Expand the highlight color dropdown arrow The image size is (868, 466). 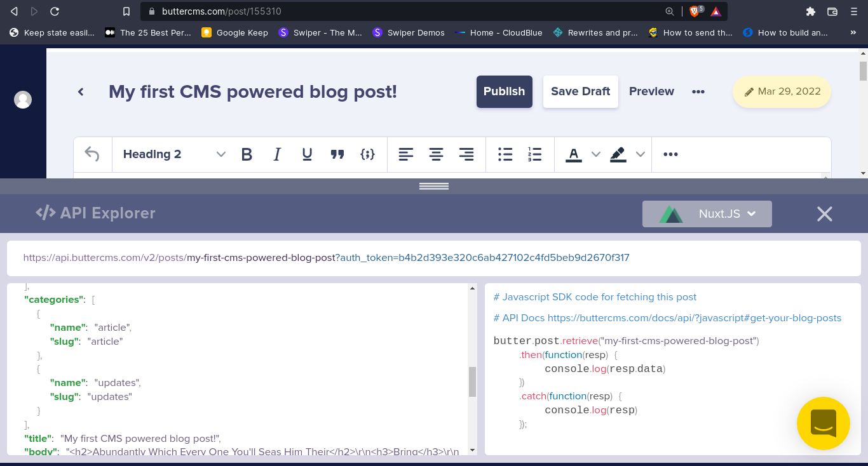[641, 154]
